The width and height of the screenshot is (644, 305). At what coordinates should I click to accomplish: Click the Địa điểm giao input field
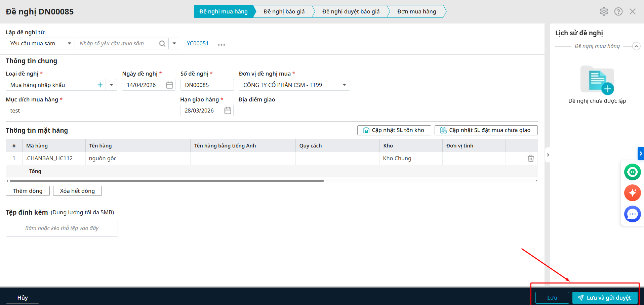352,111
